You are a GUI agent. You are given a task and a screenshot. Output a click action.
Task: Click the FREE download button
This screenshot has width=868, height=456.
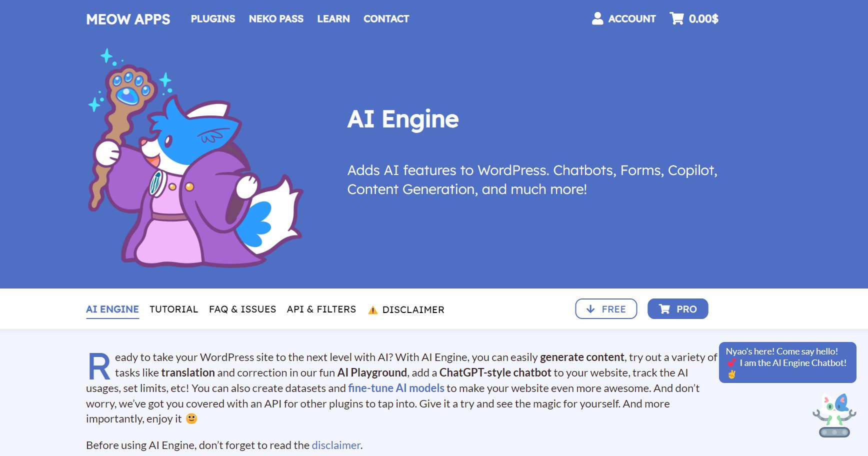click(x=606, y=309)
